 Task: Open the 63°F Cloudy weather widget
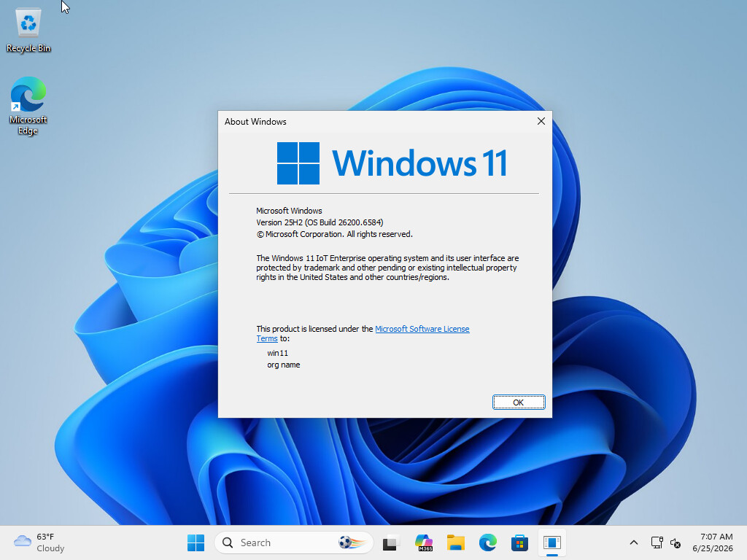point(39,542)
